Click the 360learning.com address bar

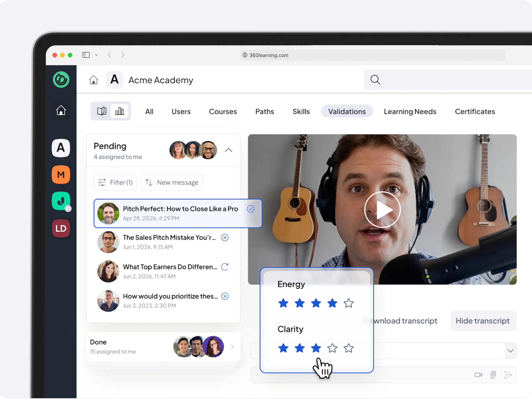click(372, 55)
